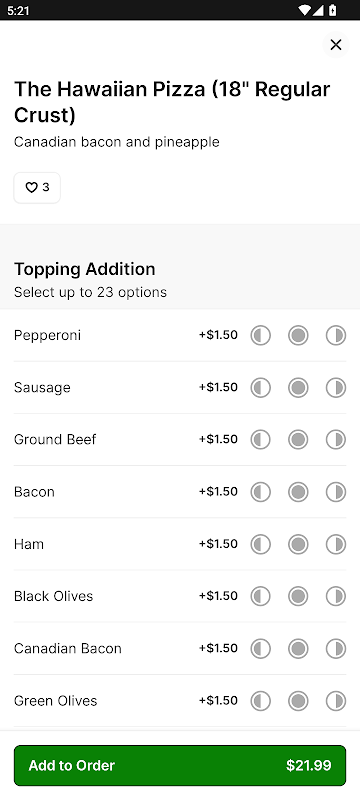This screenshot has height=800, width=360.
Task: Choose right-half Bacon topping
Action: click(336, 492)
